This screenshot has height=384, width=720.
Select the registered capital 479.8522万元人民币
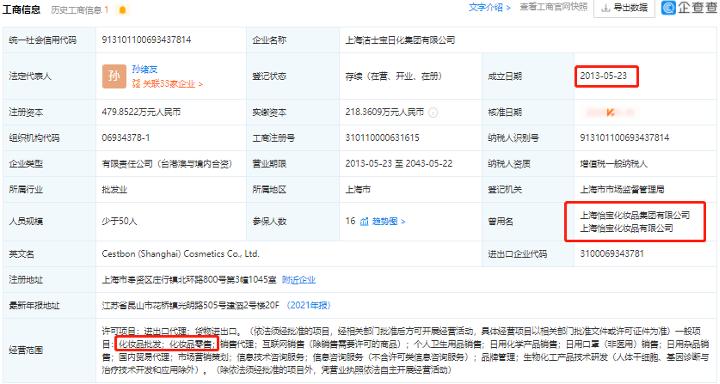pyautogui.click(x=141, y=112)
